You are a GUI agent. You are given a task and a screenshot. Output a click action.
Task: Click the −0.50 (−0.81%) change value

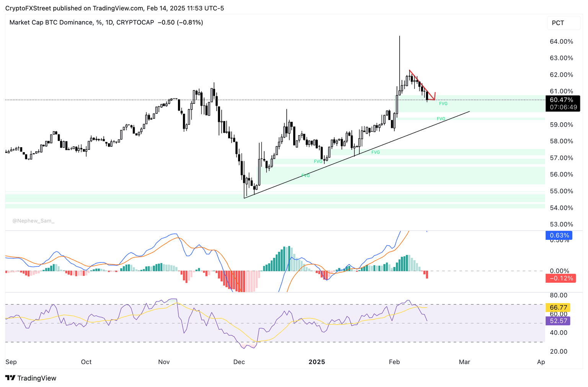180,23
